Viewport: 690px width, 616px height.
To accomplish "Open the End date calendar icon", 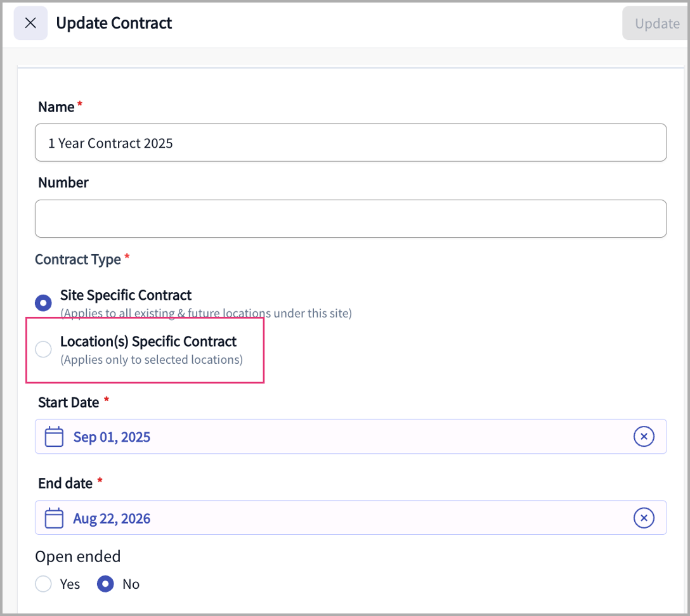I will click(55, 518).
